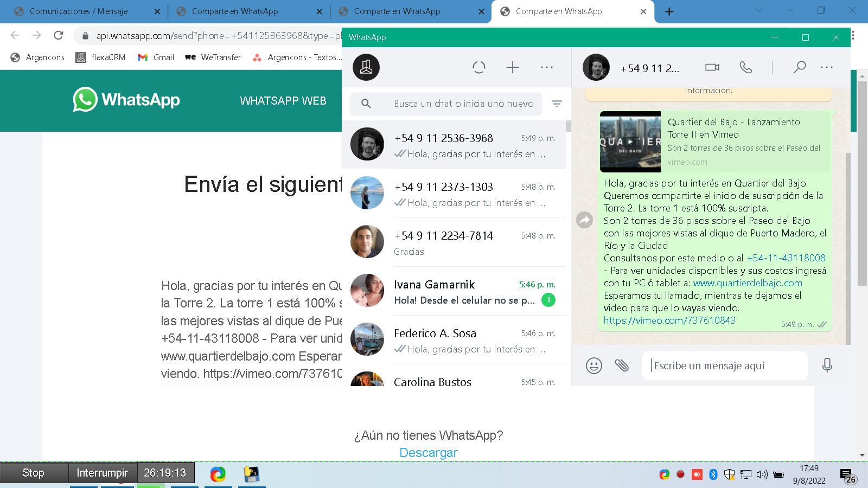Screen dimensions: 868x488
Task: Click the chat list scrollbar
Action: click(x=568, y=126)
